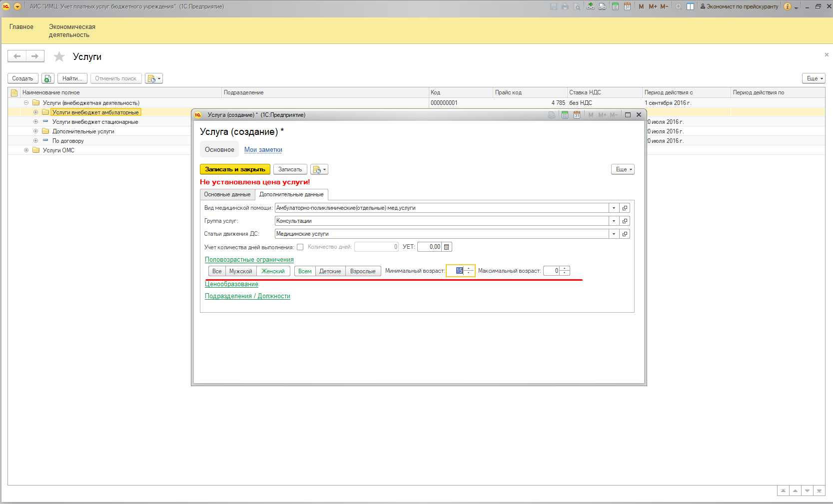Image resolution: width=833 pixels, height=504 pixels.
Task: Click the open-form icon beside Группа услуг
Action: tap(625, 221)
